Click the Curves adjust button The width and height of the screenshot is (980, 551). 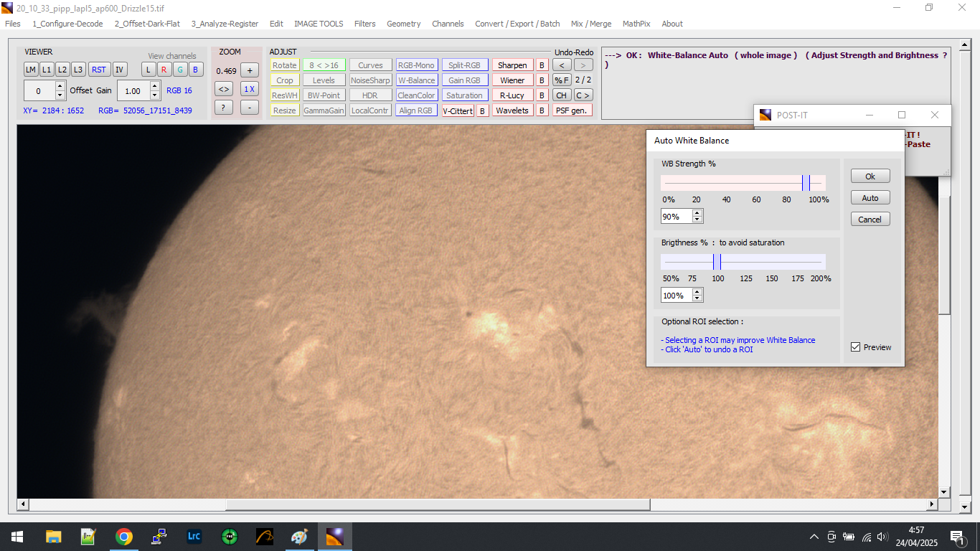371,65
